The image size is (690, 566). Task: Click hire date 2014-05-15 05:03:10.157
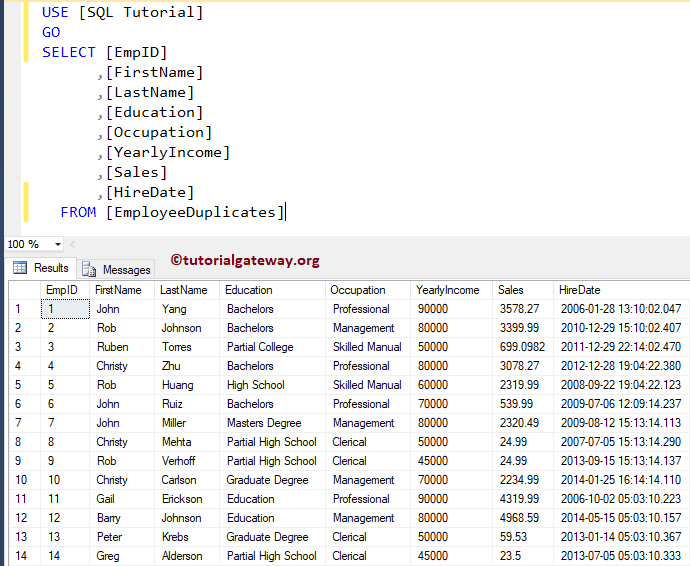[621, 518]
